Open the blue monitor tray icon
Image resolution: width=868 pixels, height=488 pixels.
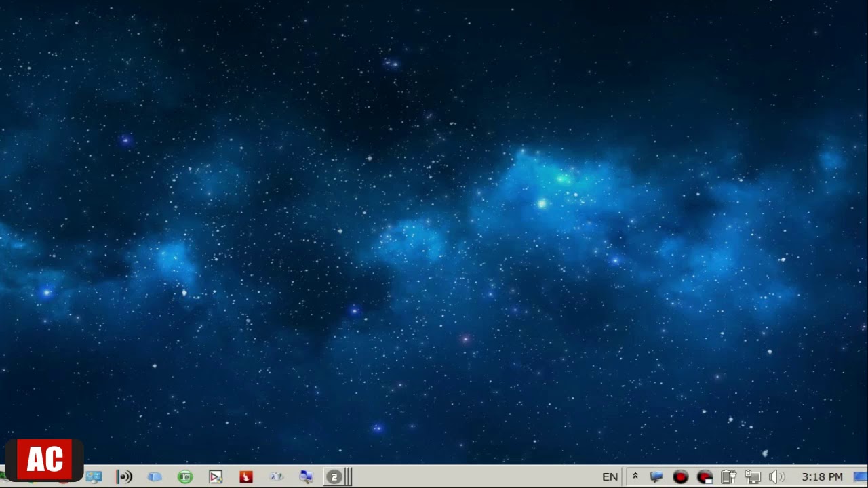point(656,477)
